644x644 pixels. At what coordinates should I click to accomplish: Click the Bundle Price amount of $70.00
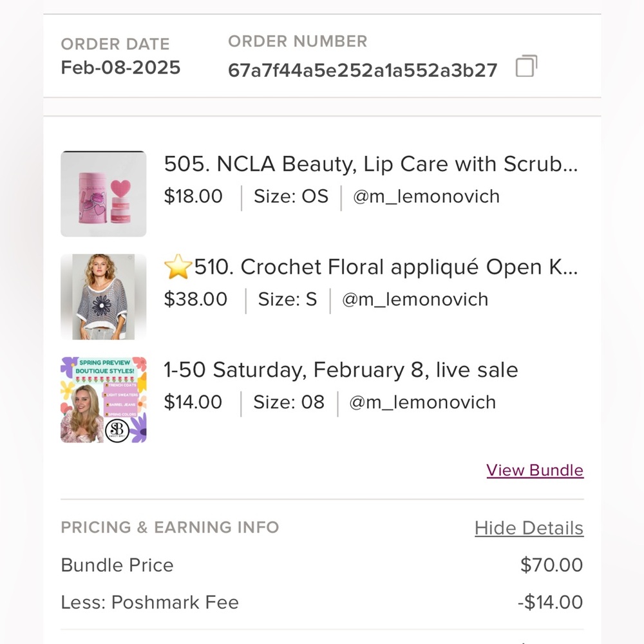[x=552, y=565]
